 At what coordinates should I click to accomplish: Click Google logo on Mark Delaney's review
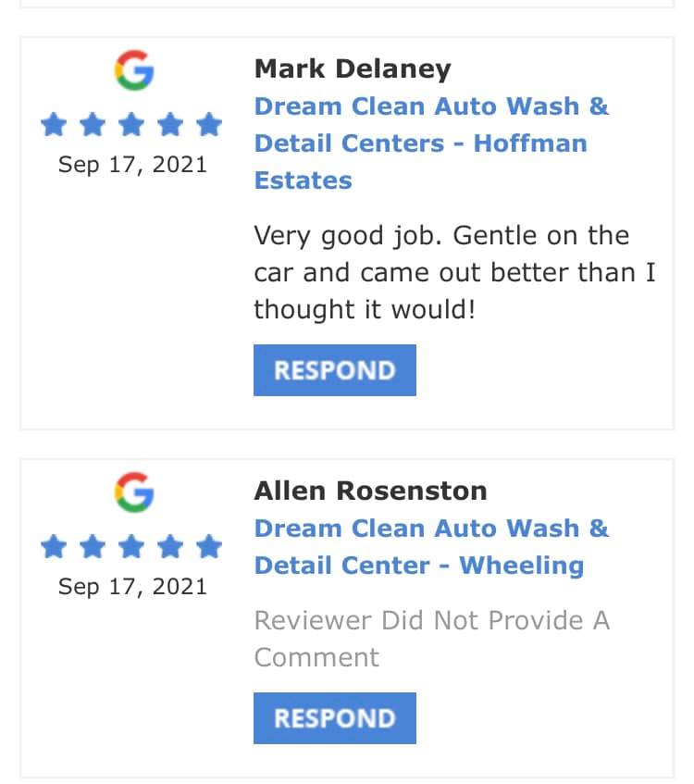133,70
